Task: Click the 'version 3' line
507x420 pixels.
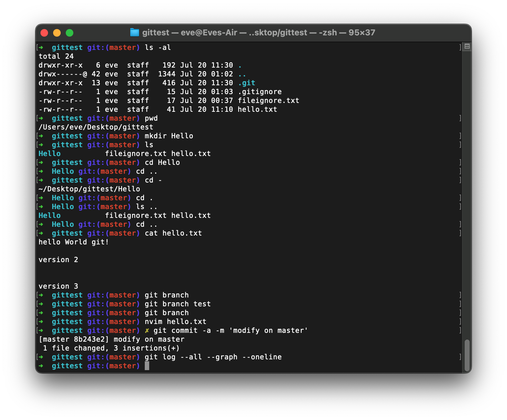Action: (58, 286)
